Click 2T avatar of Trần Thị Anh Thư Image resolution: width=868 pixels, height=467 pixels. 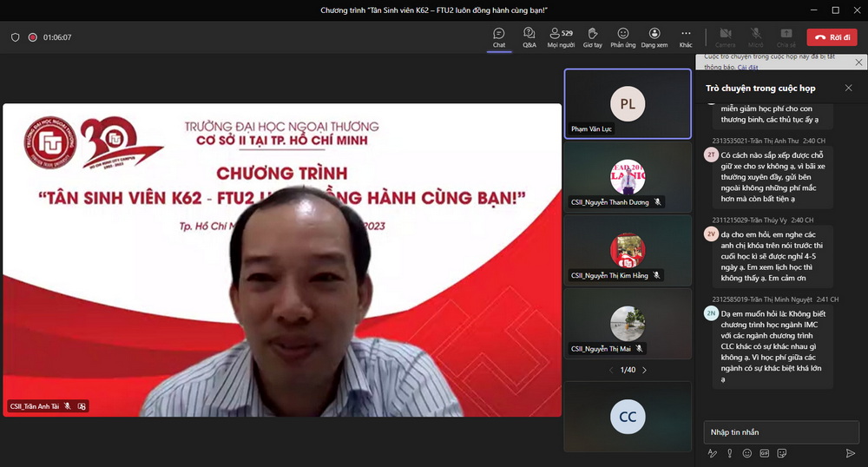[711, 155]
